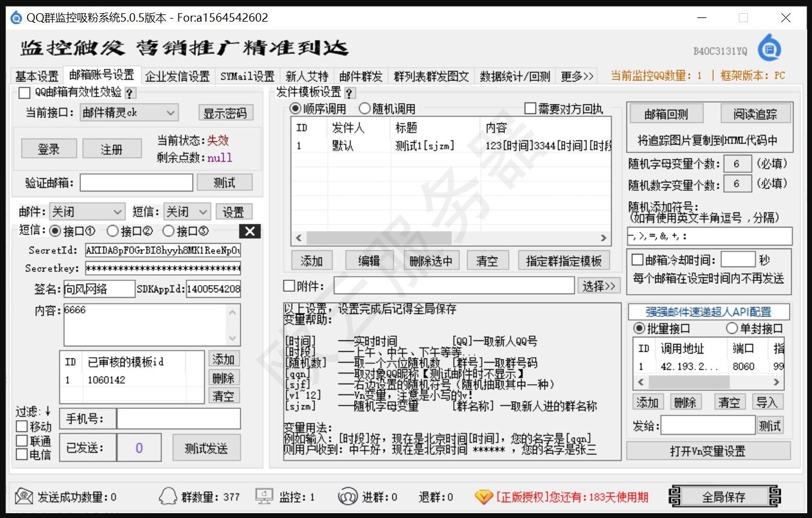The width and height of the screenshot is (812, 518).
Task: Open the 新人艾特 tab
Action: (307, 76)
